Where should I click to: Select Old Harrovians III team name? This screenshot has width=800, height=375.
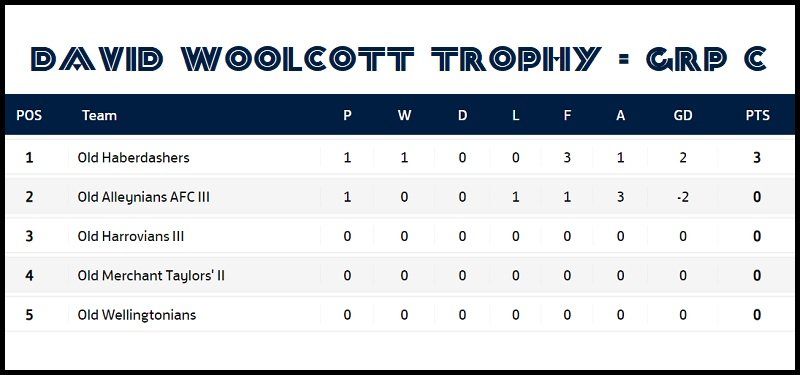click(131, 236)
